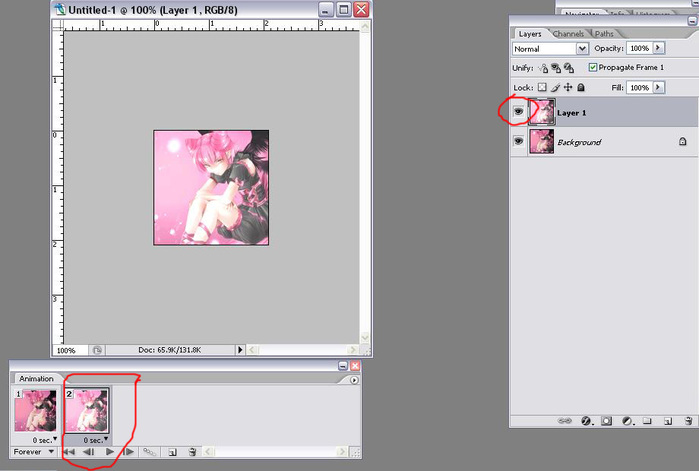Toggle lock all padlock icon
The image size is (699, 471).
[580, 87]
